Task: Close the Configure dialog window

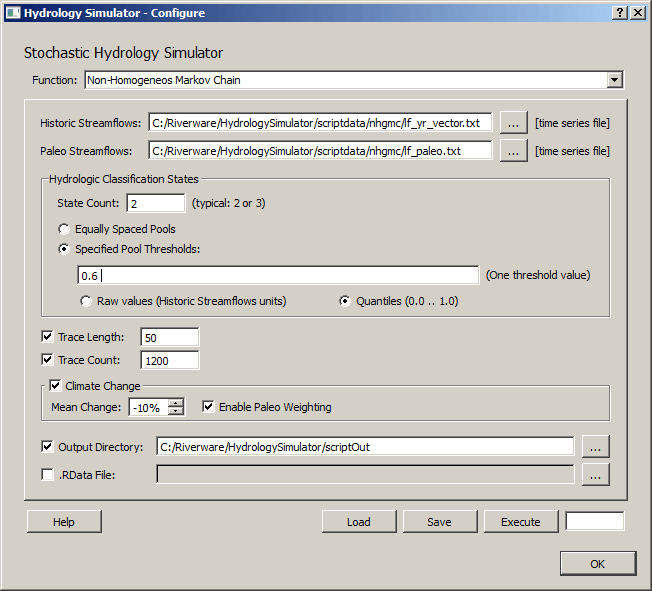Action: pos(638,13)
